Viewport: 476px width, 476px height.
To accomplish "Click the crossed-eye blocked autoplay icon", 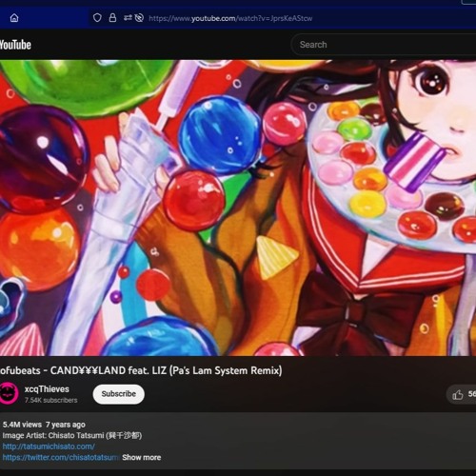I will pos(139,18).
